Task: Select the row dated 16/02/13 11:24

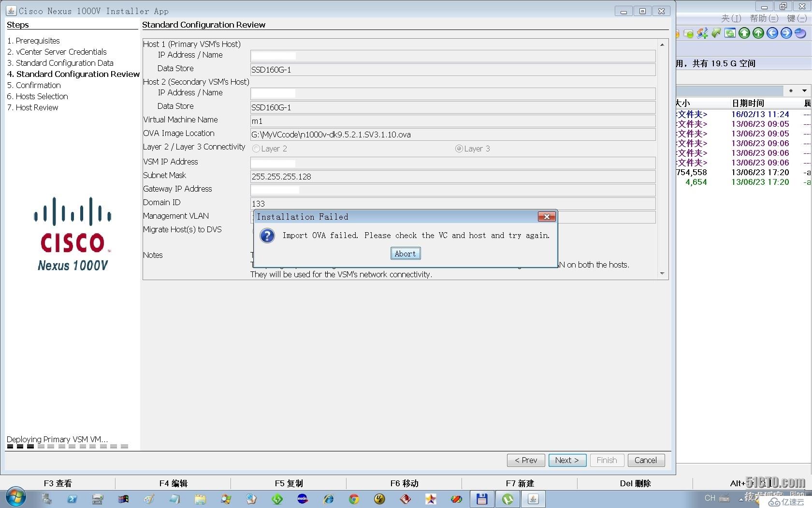Action: (743, 114)
